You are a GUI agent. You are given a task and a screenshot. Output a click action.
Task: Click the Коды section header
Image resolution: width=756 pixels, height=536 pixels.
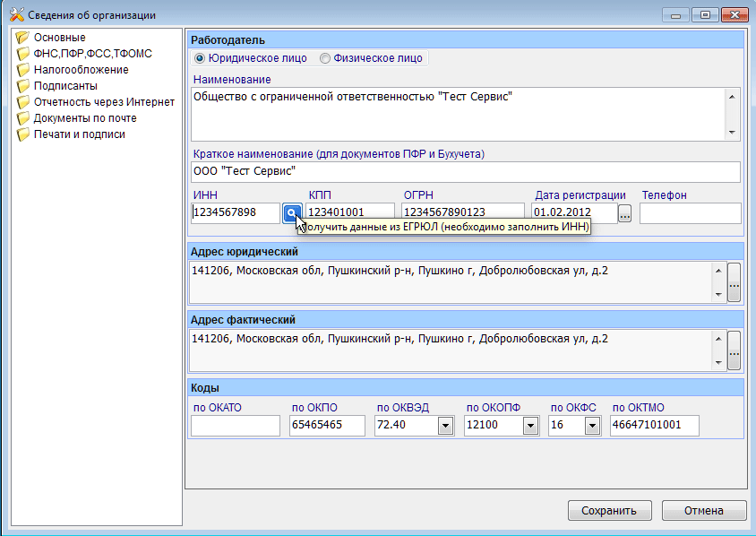(465, 388)
